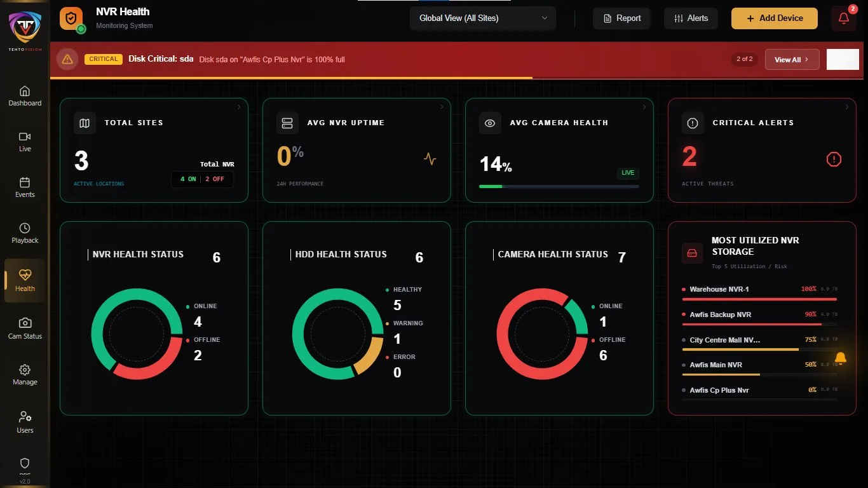The width and height of the screenshot is (868, 488).
Task: Click the 14% camera health value
Action: click(x=496, y=165)
